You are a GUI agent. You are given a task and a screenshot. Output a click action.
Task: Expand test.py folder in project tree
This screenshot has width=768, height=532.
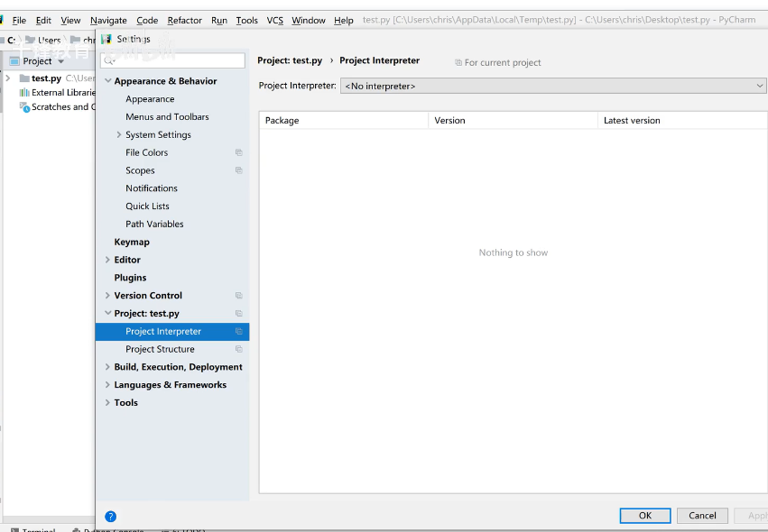click(x=8, y=78)
